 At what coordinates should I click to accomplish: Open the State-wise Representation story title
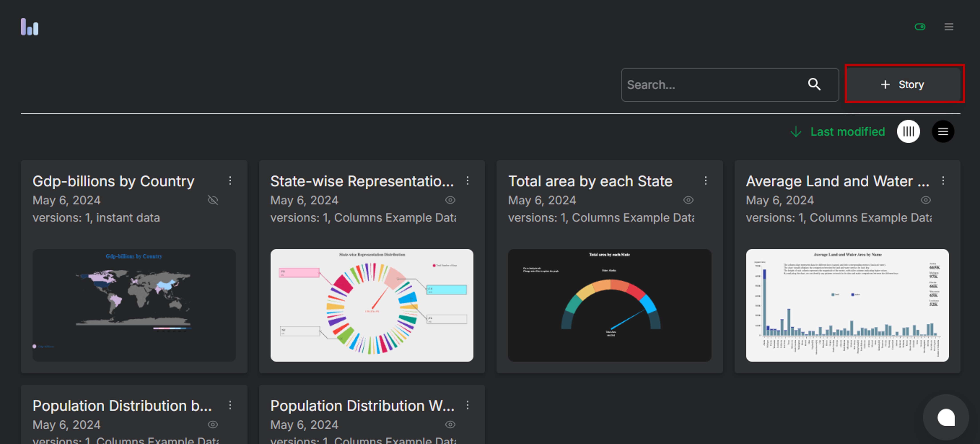362,182
